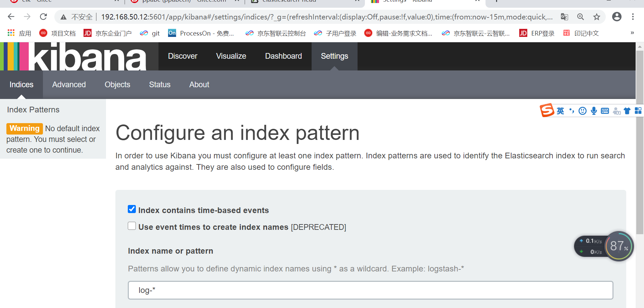Click the not-secure warning triangle icon
Screen dimensions: 644x308
pyautogui.click(x=63, y=17)
